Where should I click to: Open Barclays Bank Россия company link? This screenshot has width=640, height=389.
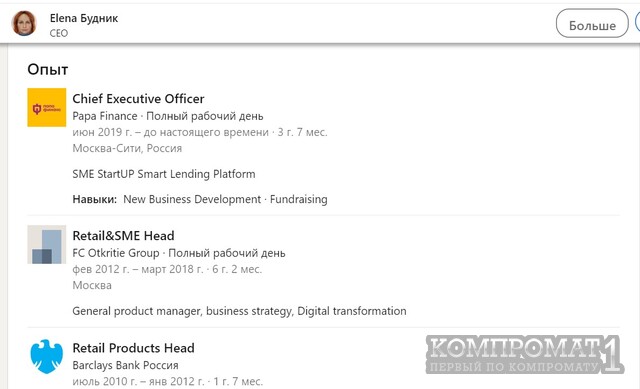click(x=125, y=365)
